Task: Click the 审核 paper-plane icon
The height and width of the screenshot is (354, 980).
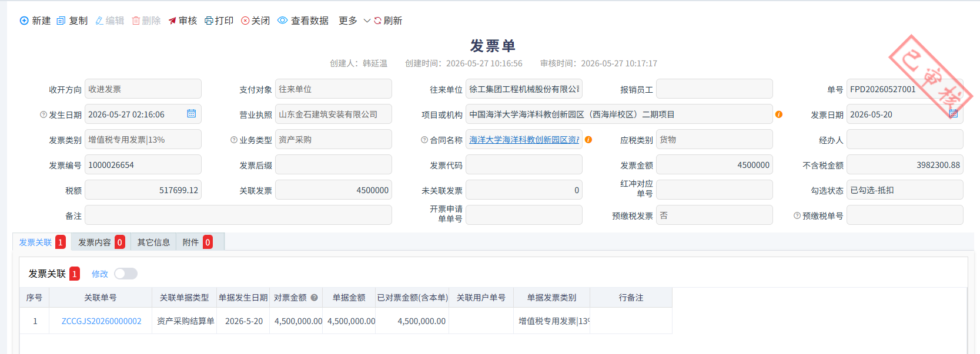Action: (x=172, y=21)
